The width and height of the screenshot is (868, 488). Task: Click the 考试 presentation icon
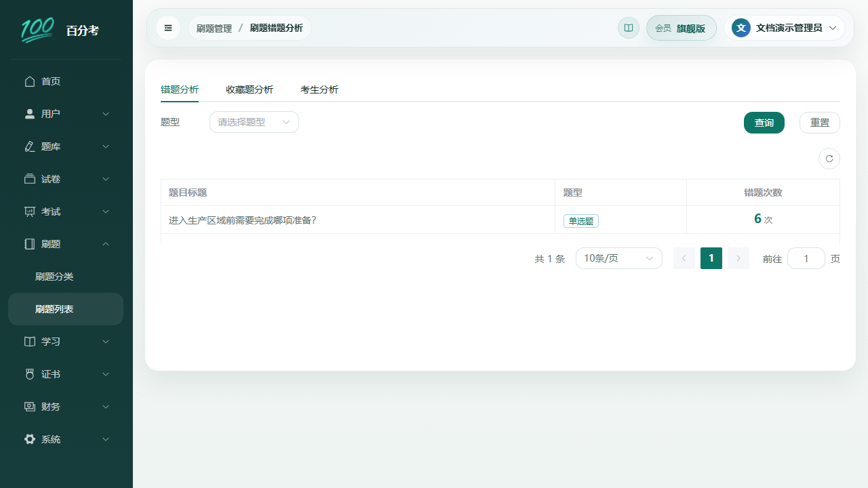(30, 211)
